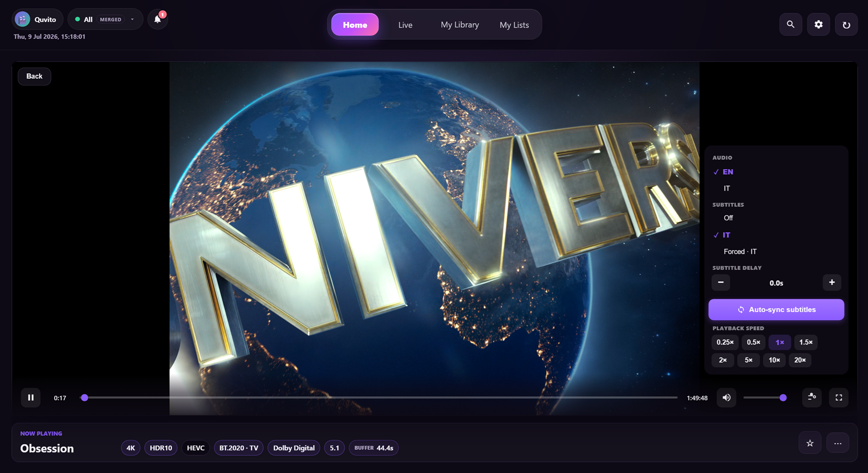Image resolution: width=868 pixels, height=473 pixels.
Task: Set playback speed to 2×
Action: (723, 360)
